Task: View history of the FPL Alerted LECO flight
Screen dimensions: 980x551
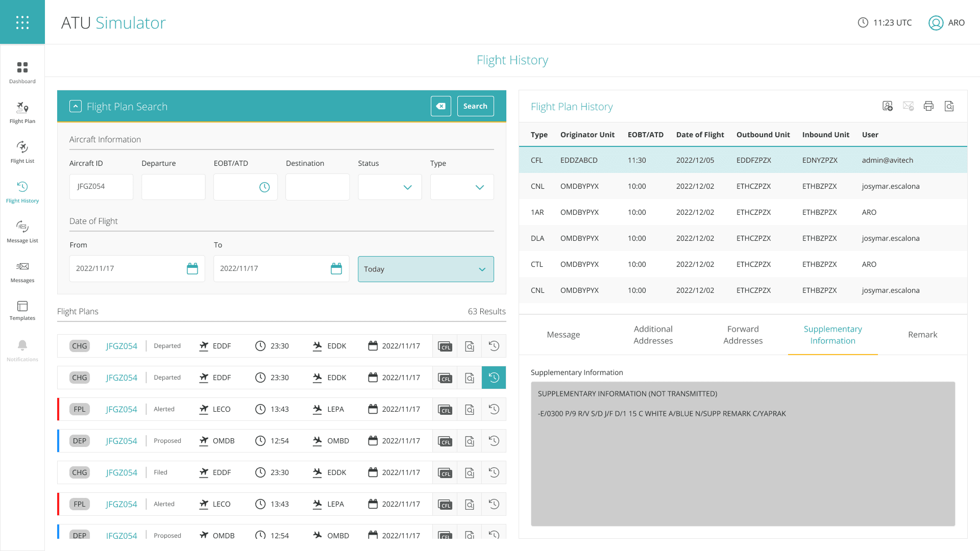Action: 493,409
